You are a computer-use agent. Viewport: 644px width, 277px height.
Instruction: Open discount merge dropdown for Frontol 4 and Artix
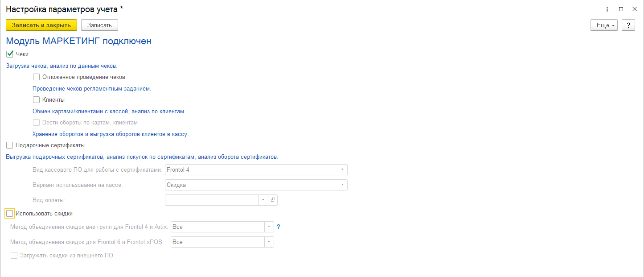(x=269, y=227)
